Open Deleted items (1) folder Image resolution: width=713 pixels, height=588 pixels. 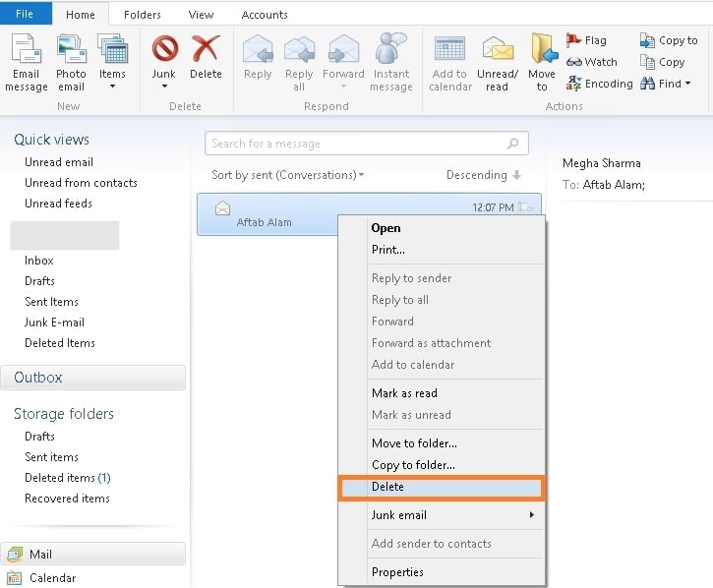(x=68, y=478)
